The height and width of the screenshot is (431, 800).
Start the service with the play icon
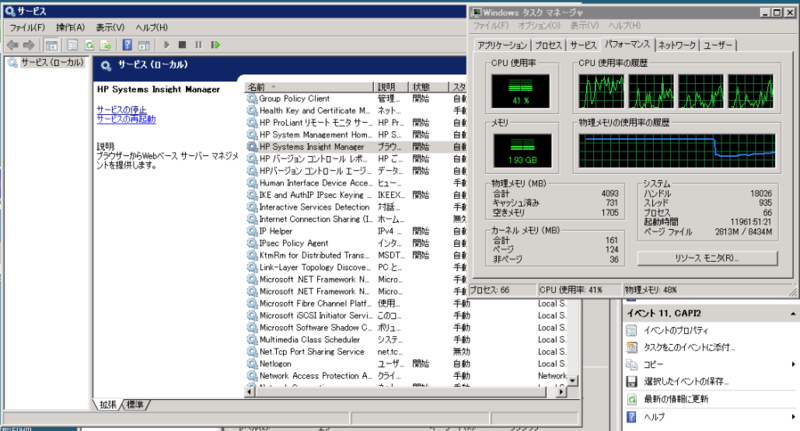[x=166, y=45]
